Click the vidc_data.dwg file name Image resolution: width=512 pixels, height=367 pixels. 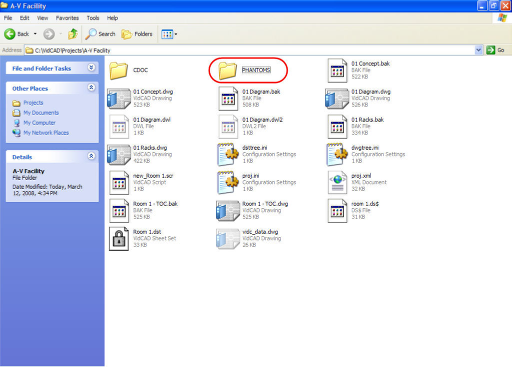(x=260, y=232)
